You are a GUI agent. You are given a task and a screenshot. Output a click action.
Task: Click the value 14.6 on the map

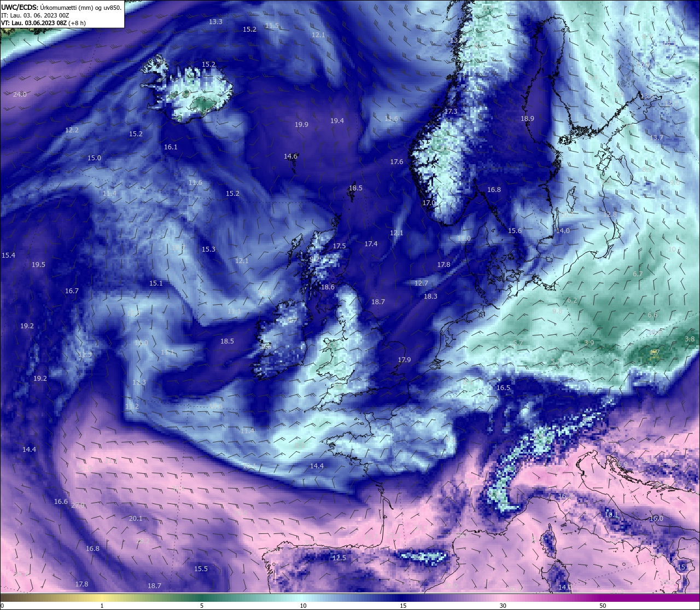290,156
